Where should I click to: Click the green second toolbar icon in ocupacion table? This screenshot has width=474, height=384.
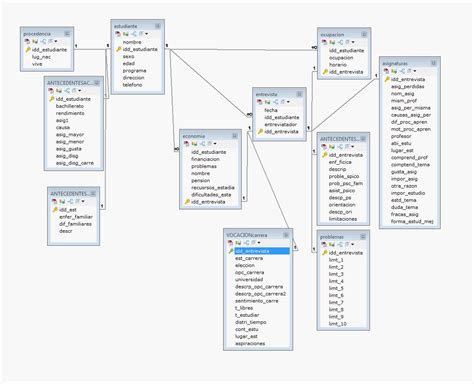coord(332,42)
